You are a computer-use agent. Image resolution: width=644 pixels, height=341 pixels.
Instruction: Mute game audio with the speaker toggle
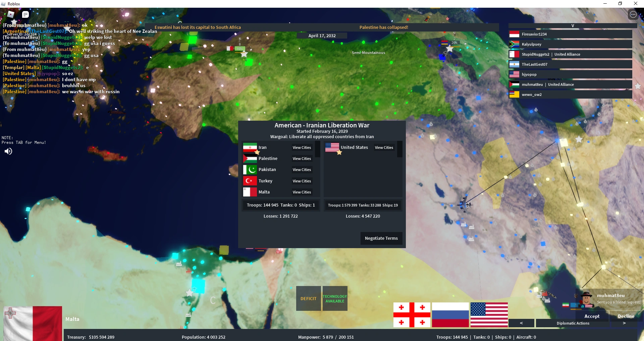click(x=8, y=151)
